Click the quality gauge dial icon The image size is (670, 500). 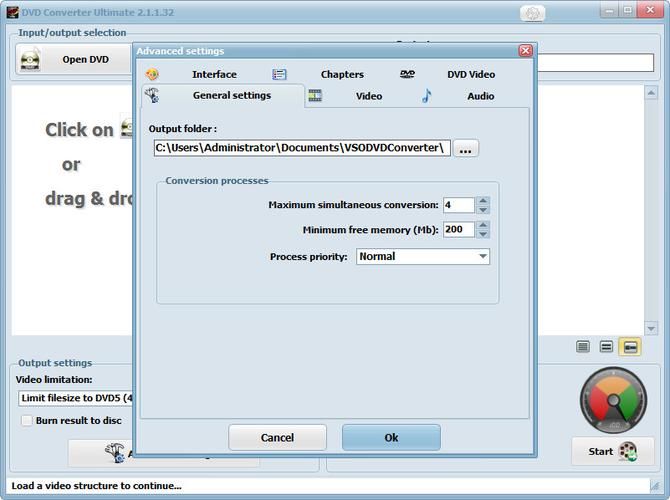coord(613,399)
